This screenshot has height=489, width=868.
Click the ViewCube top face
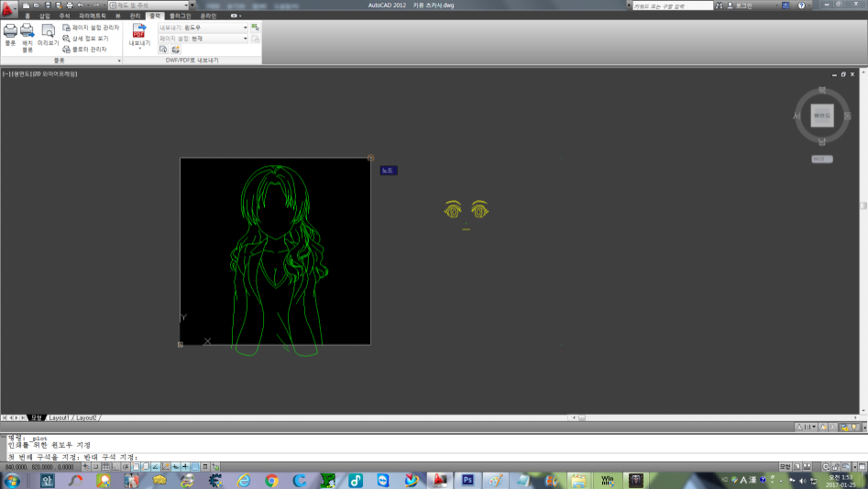pyautogui.click(x=822, y=116)
